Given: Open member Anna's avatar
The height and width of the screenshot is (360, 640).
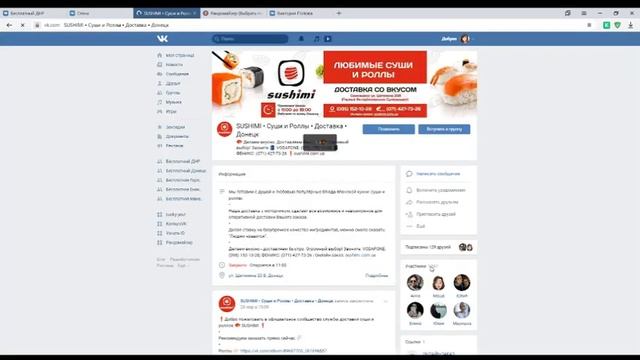Looking at the screenshot, I should click(x=415, y=282).
